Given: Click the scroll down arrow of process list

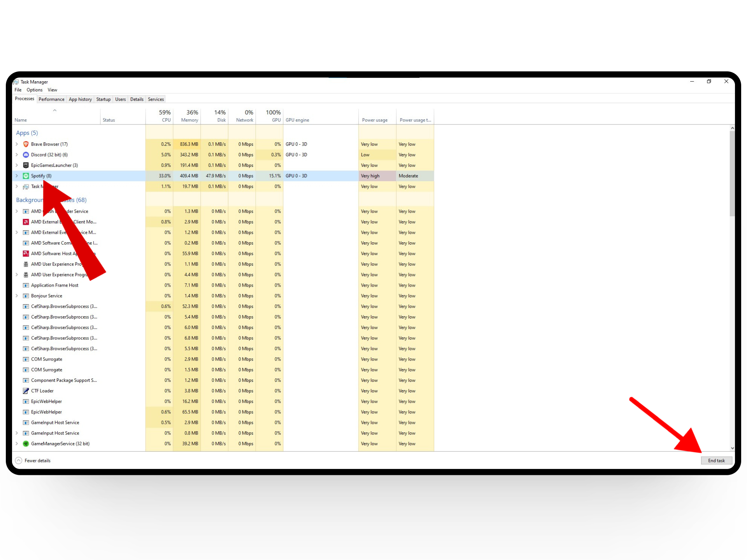Looking at the screenshot, I should pyautogui.click(x=732, y=448).
